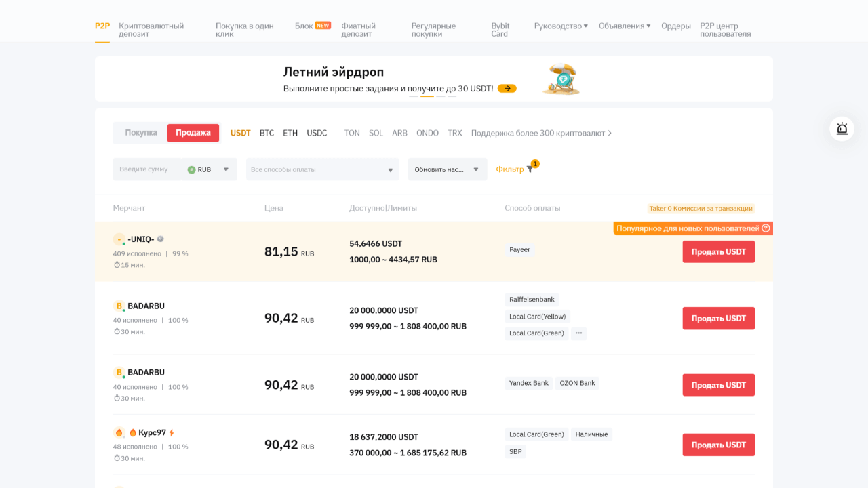
Task: Click the airdrop banner arrow icon
Action: pyautogui.click(x=507, y=89)
